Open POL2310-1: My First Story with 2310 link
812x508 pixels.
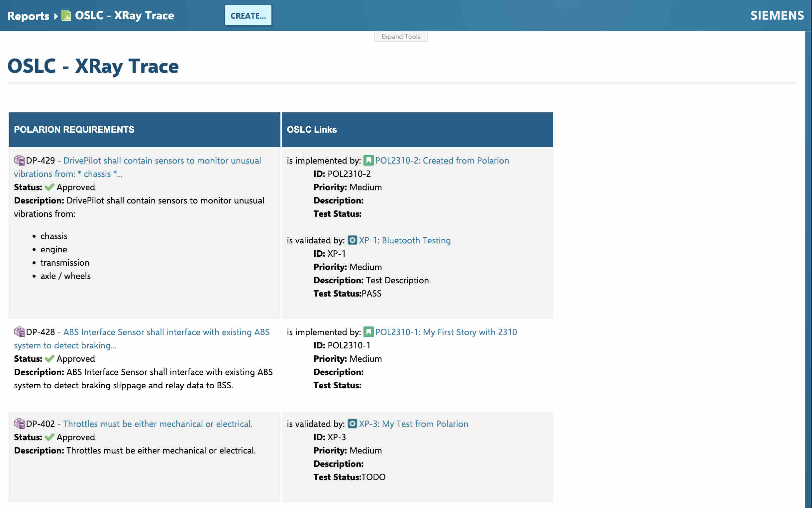446,331
